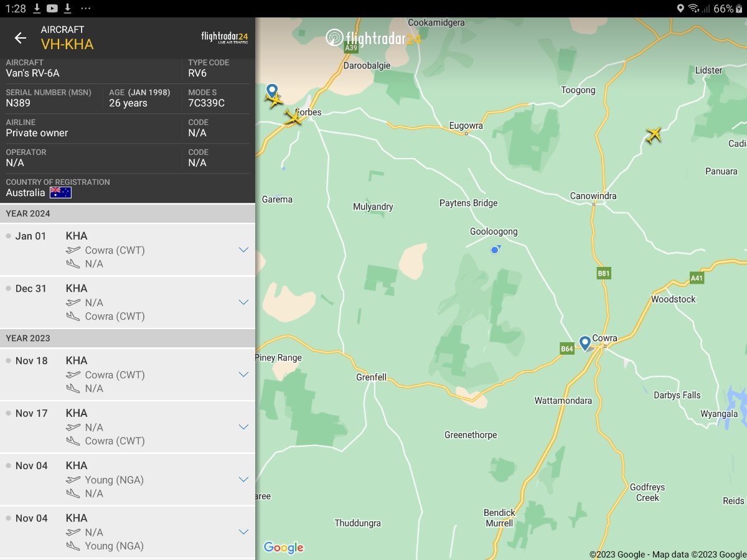The width and height of the screenshot is (747, 560).
Task: Go back using the arrow beside AIRCRAFT
Action: coord(21,38)
